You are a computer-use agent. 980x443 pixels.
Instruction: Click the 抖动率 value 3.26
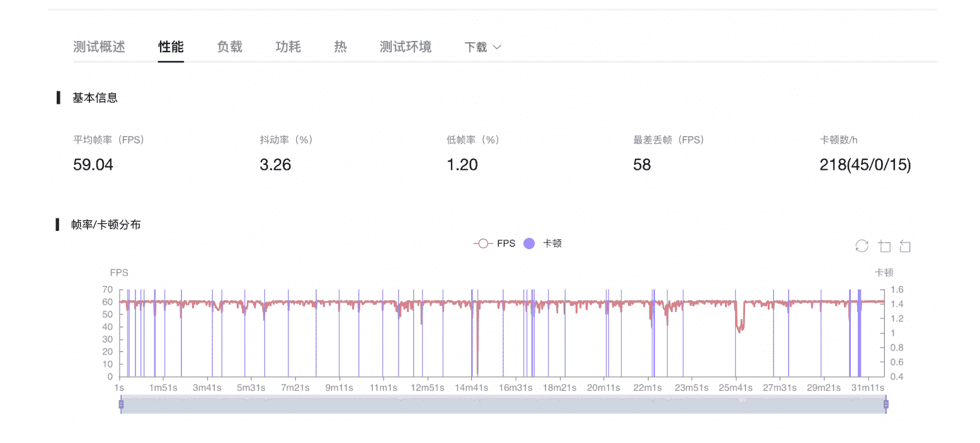(275, 165)
